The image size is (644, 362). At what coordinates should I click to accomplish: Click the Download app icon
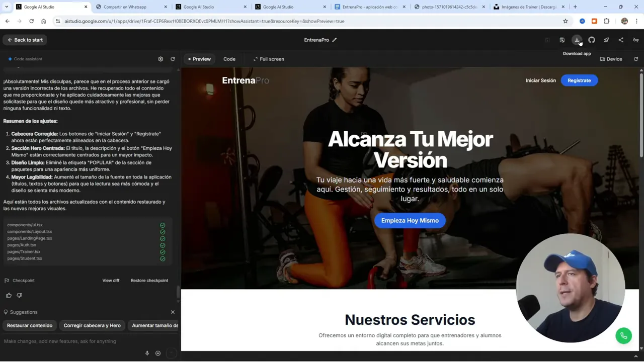pyautogui.click(x=577, y=40)
